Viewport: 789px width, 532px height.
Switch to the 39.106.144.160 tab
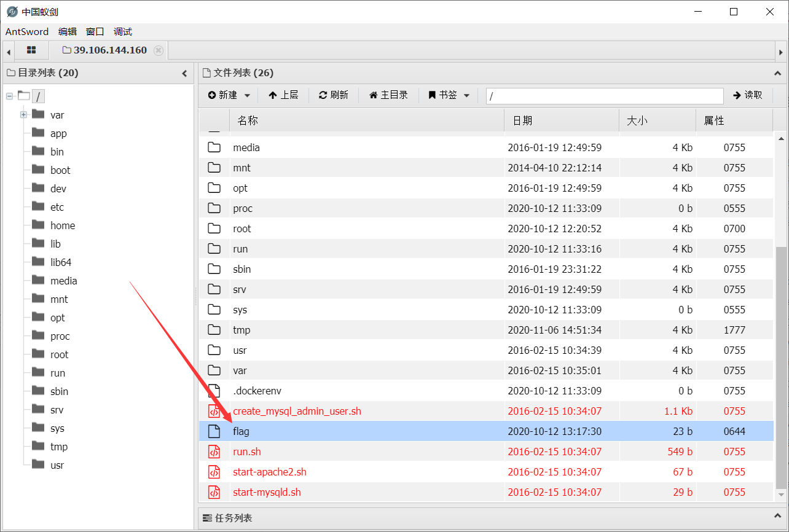click(110, 50)
